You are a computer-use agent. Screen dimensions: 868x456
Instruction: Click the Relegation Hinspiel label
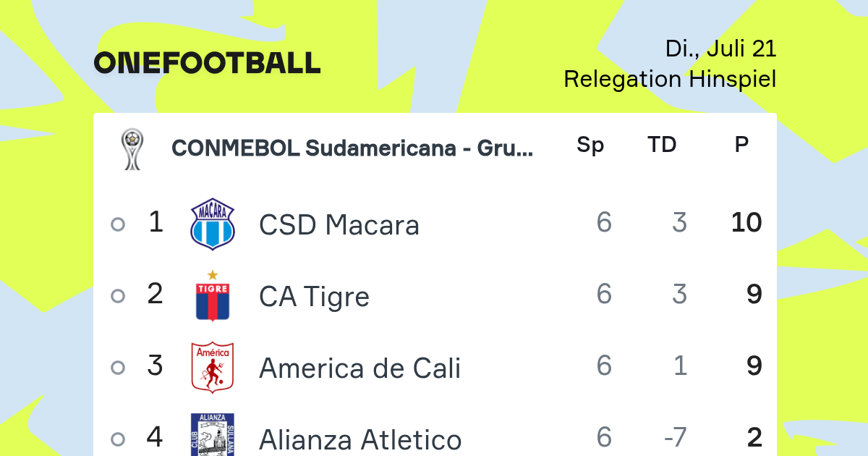click(670, 79)
